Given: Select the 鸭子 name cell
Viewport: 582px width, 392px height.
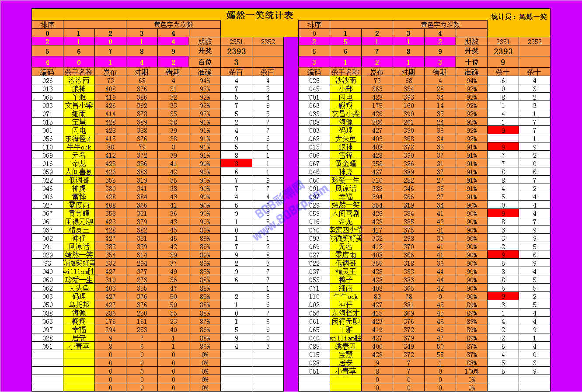Looking at the screenshot, I should point(345,280).
